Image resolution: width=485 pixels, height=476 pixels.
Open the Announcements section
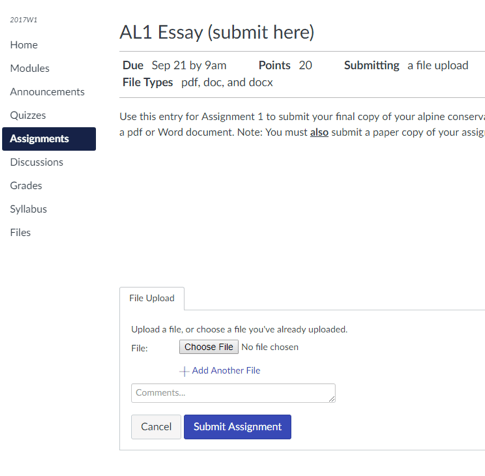point(47,92)
